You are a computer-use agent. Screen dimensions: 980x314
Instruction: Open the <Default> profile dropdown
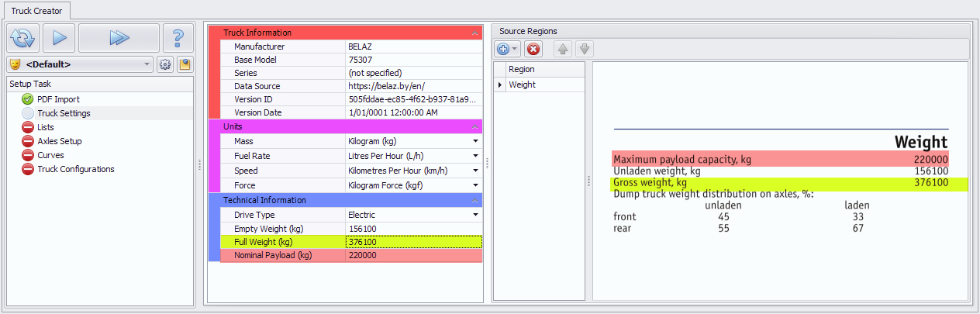click(147, 64)
